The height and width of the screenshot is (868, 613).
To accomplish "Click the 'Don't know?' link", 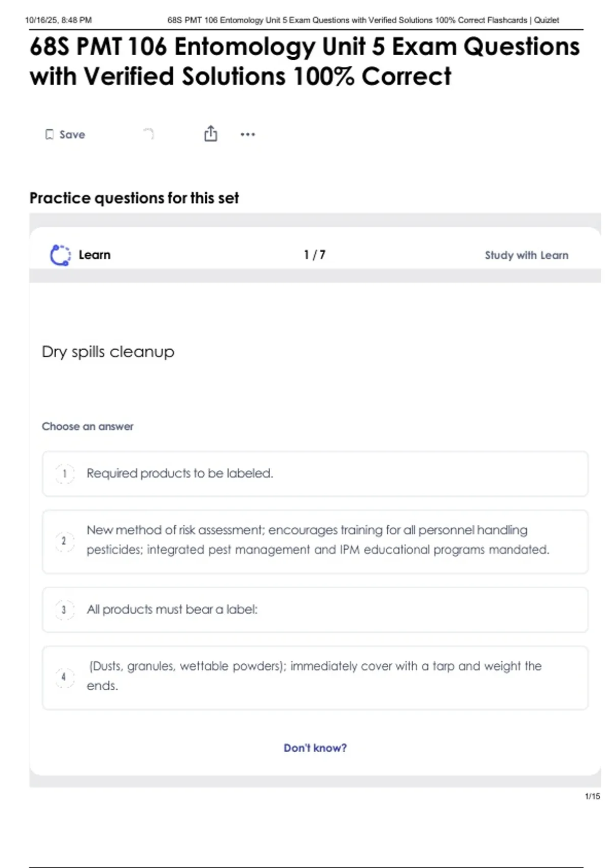I will pos(315,748).
